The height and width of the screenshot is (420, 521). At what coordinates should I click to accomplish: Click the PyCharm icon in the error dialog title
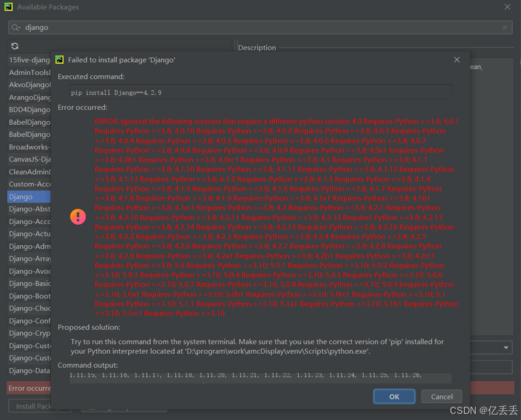click(60, 60)
